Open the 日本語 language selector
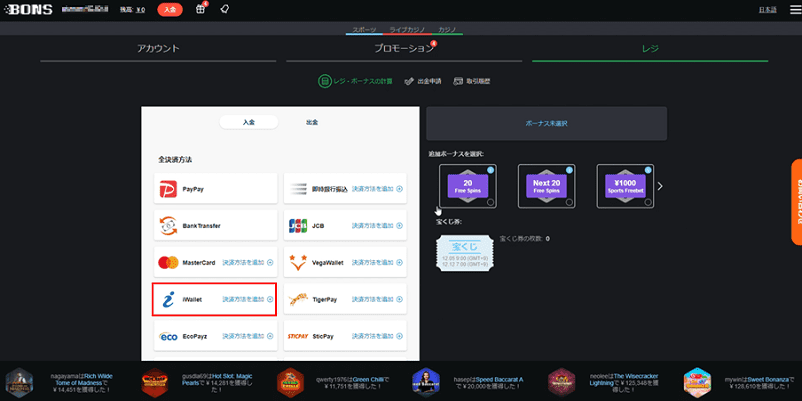The height and width of the screenshot is (401, 802). coord(767,10)
